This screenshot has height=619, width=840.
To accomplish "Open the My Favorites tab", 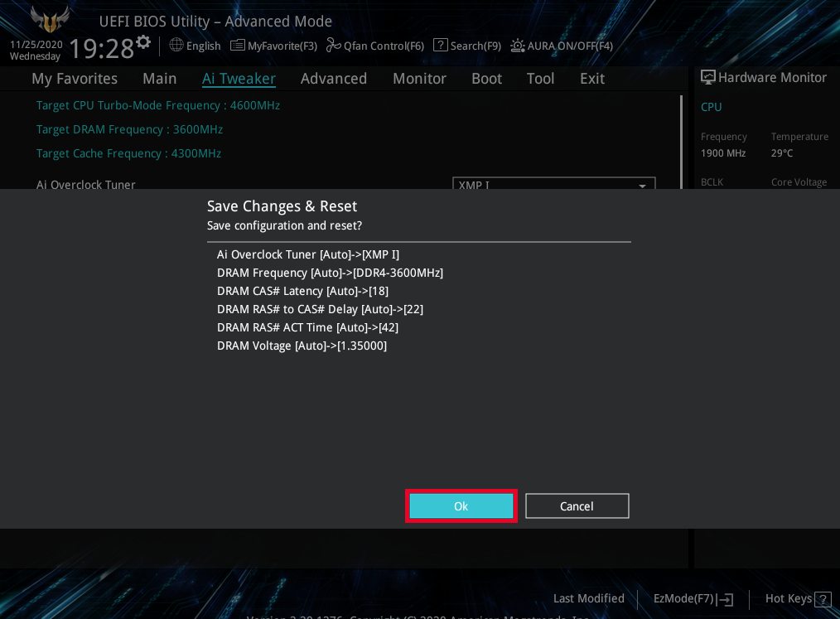I will 75,79.
